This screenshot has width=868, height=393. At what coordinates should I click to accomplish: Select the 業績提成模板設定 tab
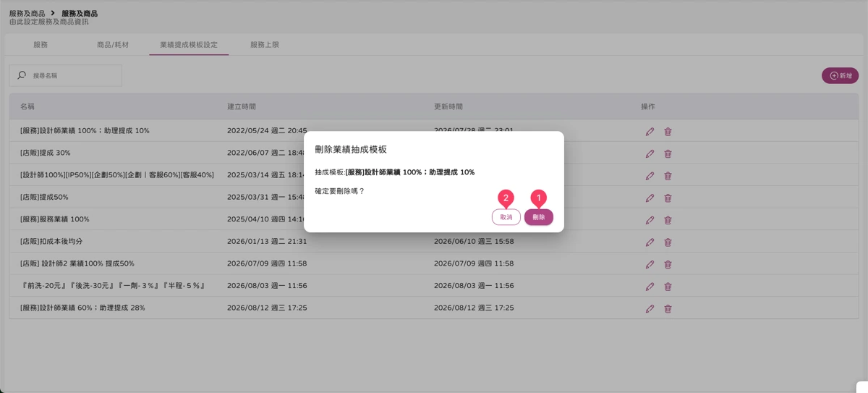(189, 45)
